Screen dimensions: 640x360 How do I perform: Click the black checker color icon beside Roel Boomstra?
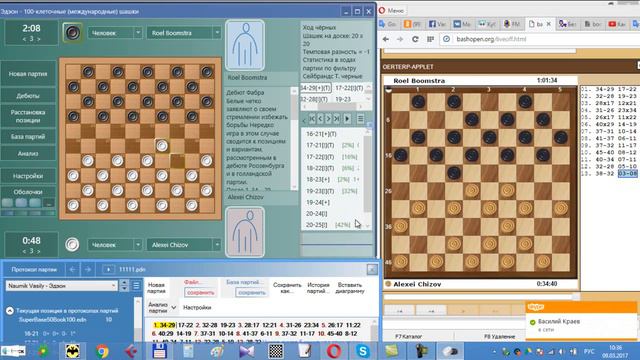click(72, 33)
